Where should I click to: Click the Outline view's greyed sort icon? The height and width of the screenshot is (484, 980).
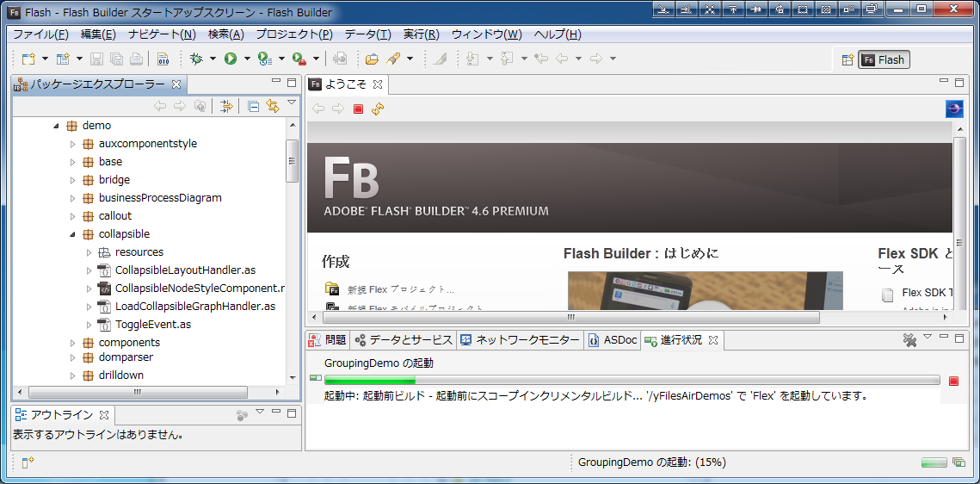[x=242, y=414]
